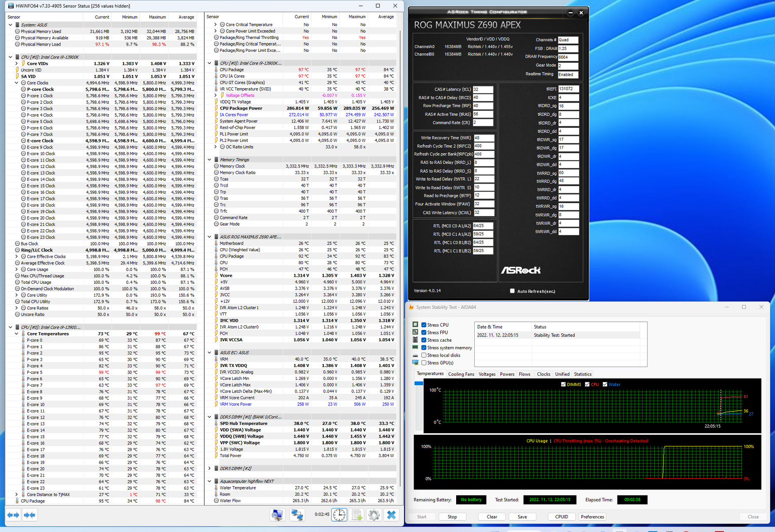The height and width of the screenshot is (532, 775).
Task: Toggle the DIMM3 graph checkbox
Action: (x=563, y=384)
